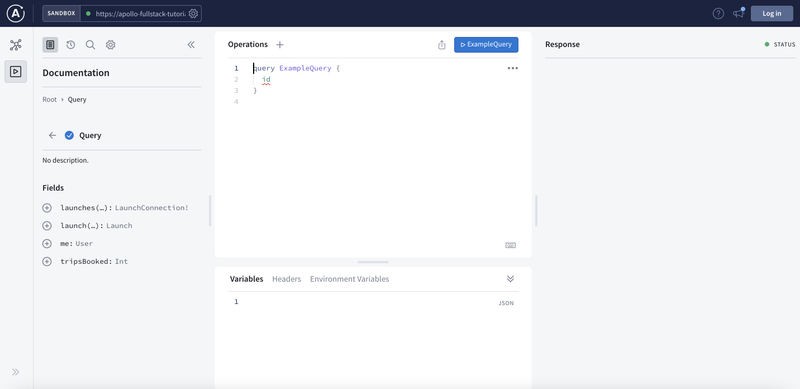Run the ExampleQuery operation
The image size is (800, 389).
click(486, 44)
